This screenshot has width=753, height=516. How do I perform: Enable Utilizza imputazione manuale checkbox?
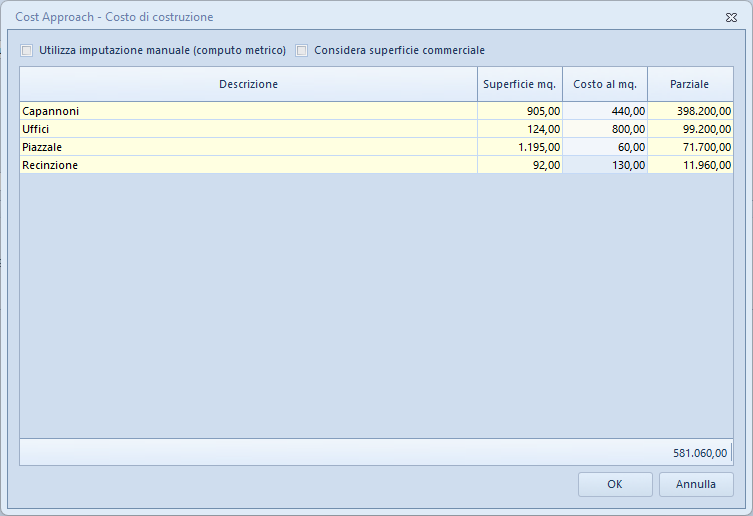(27, 50)
